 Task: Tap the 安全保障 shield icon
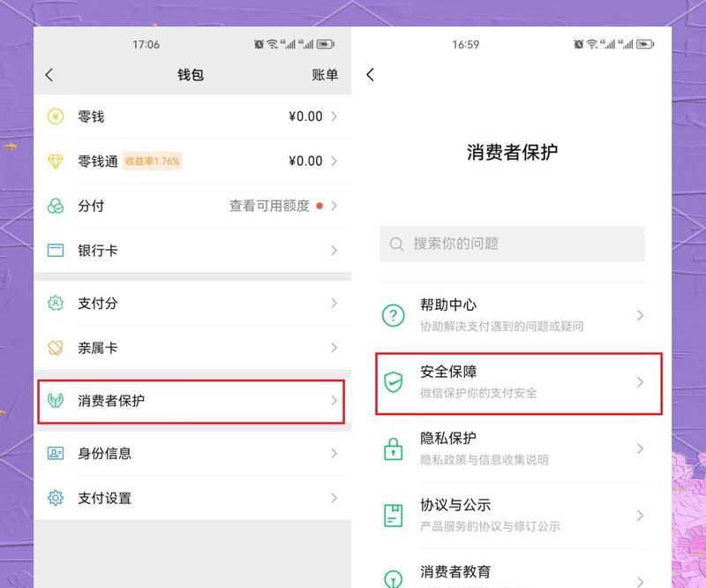click(x=393, y=382)
